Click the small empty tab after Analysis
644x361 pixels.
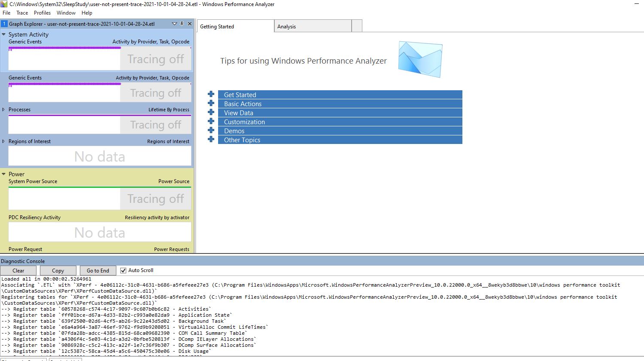point(357,26)
